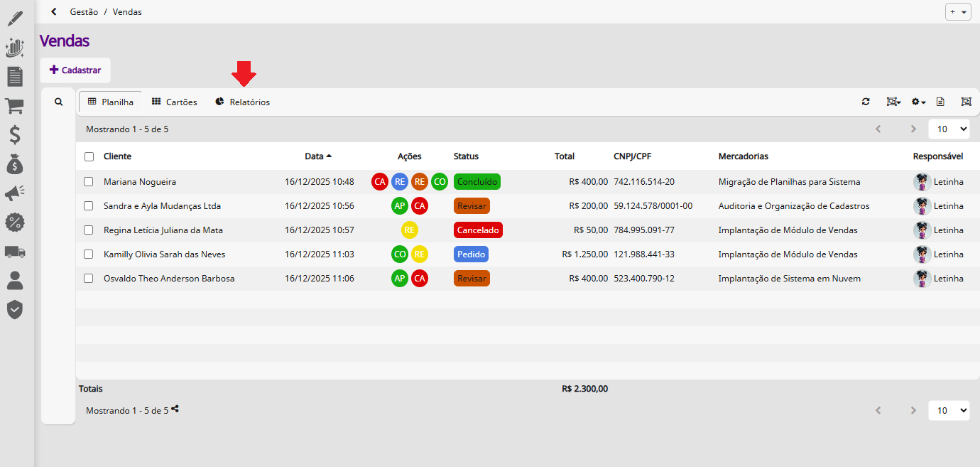Click the red Cancelado status badge

(x=478, y=230)
